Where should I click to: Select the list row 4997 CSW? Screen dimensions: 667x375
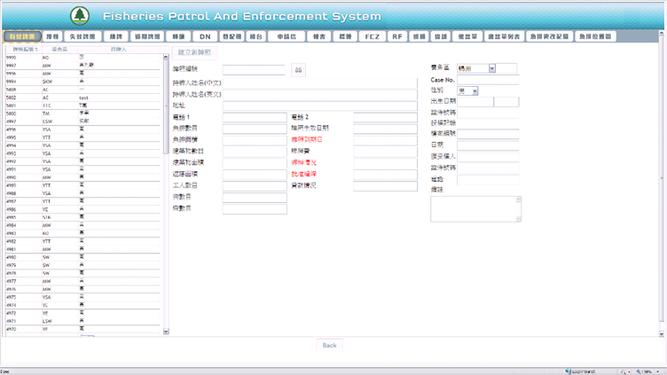83,122
